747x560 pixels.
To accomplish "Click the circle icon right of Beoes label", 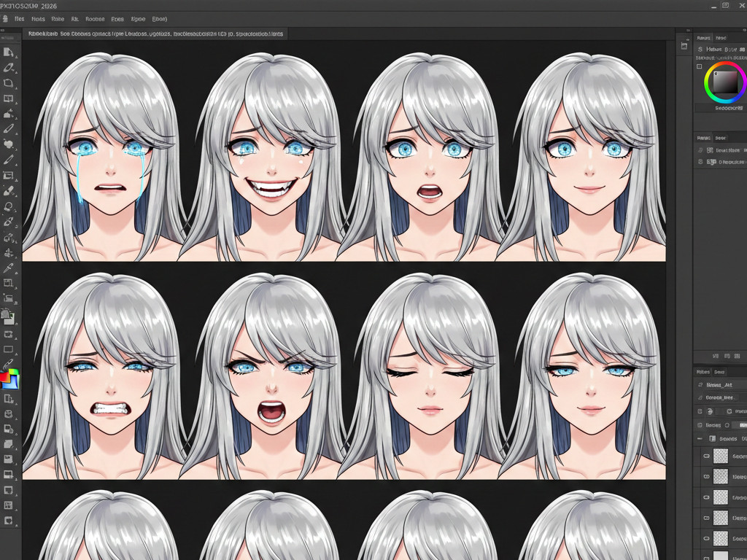I will point(727,425).
